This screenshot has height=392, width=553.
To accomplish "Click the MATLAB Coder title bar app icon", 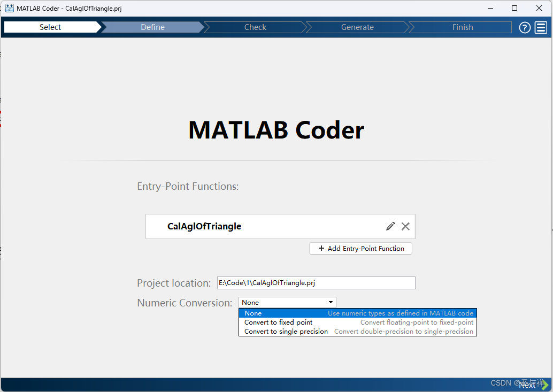I will coord(10,8).
